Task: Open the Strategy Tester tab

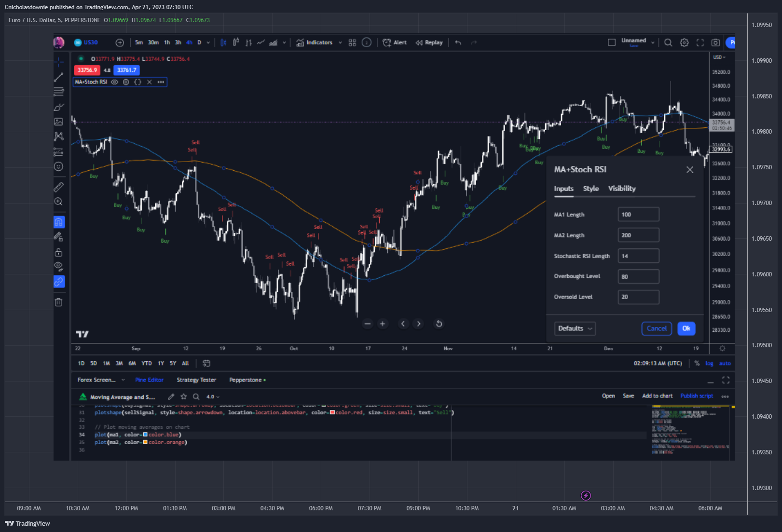Action: click(x=196, y=380)
